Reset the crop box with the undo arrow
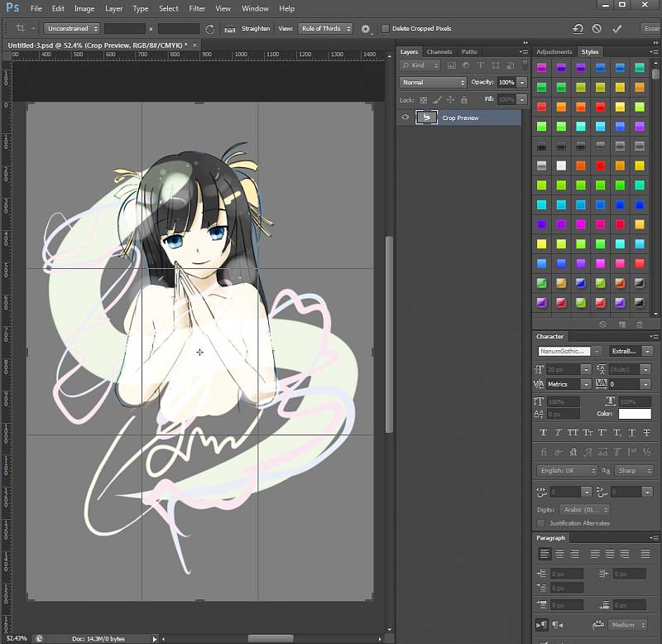662x644 pixels. [577, 28]
